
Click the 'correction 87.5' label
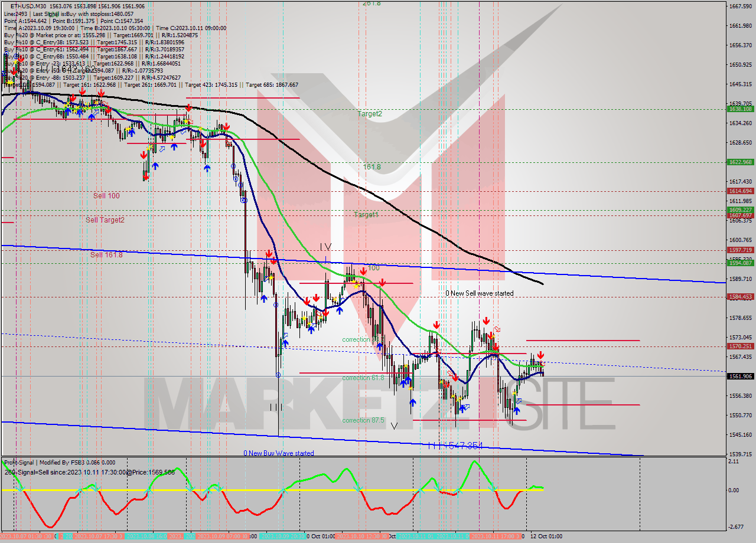(x=363, y=420)
